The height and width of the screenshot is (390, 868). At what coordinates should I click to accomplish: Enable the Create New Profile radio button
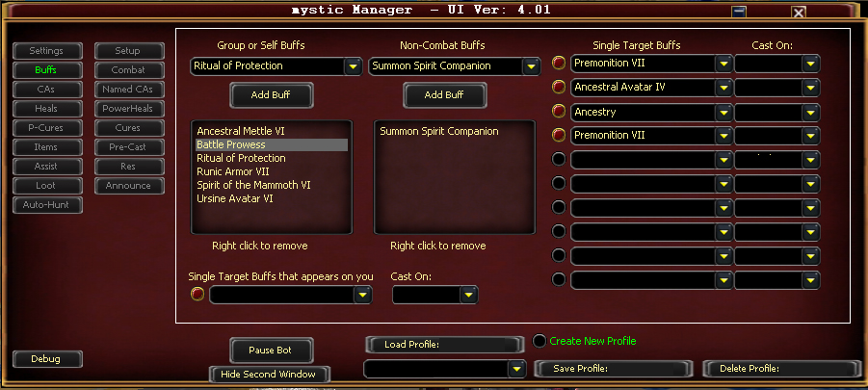(x=539, y=341)
